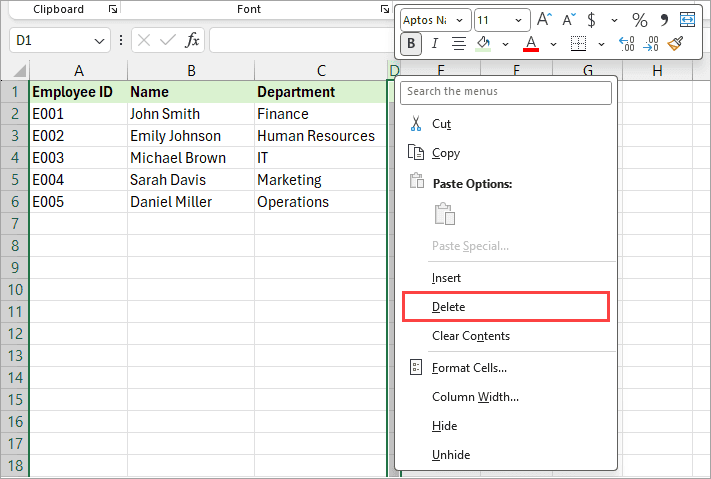Click the Decrease Decimal icon

tap(651, 44)
